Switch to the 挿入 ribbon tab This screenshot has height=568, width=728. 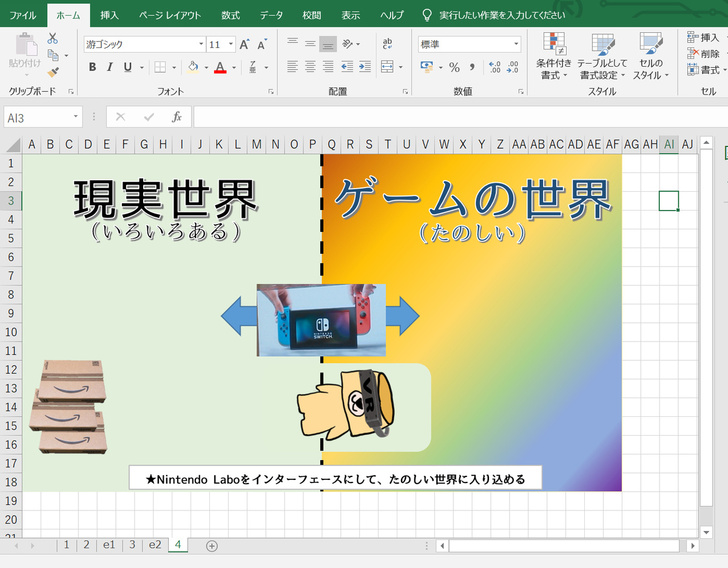pos(109,15)
